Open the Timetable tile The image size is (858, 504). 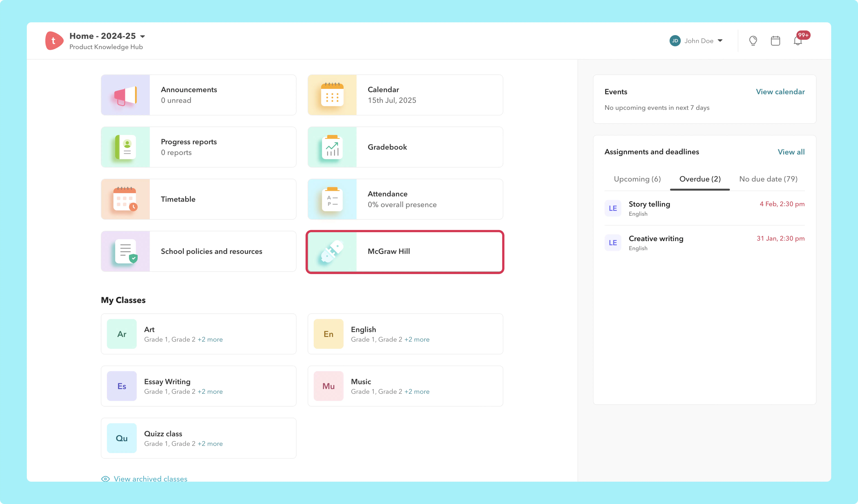click(198, 199)
